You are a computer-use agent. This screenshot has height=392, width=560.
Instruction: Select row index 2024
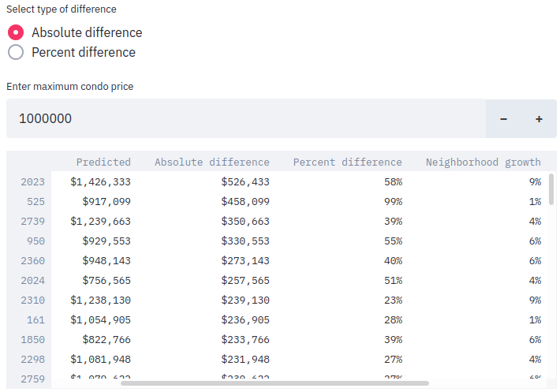click(33, 280)
